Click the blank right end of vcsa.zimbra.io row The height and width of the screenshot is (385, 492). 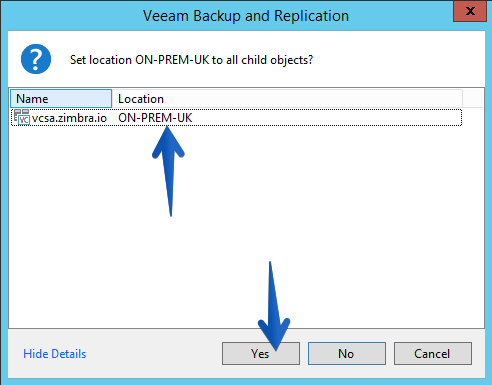327,118
